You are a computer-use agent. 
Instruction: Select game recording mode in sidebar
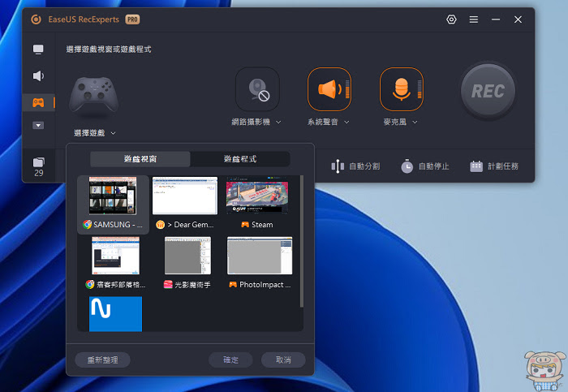tap(38, 102)
